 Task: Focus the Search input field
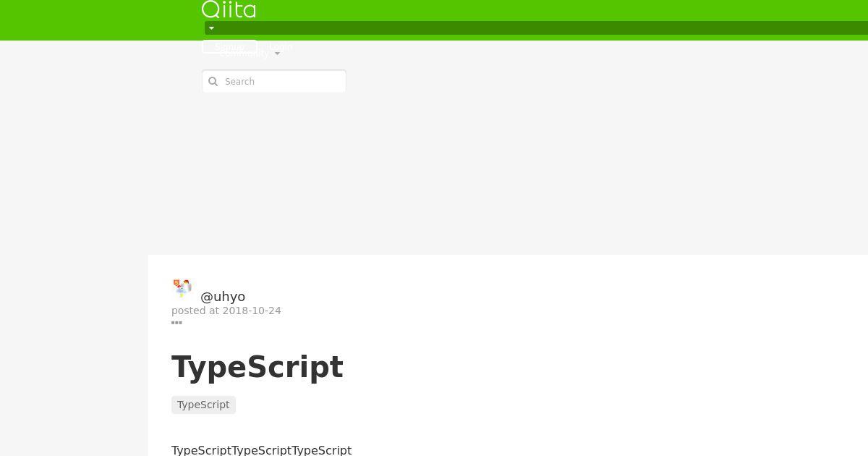click(x=274, y=81)
